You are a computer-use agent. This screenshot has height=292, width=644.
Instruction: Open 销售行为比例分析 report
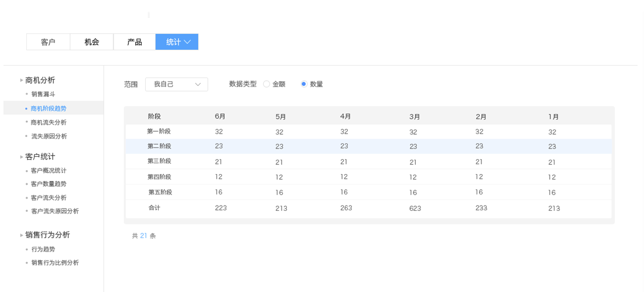click(55, 263)
